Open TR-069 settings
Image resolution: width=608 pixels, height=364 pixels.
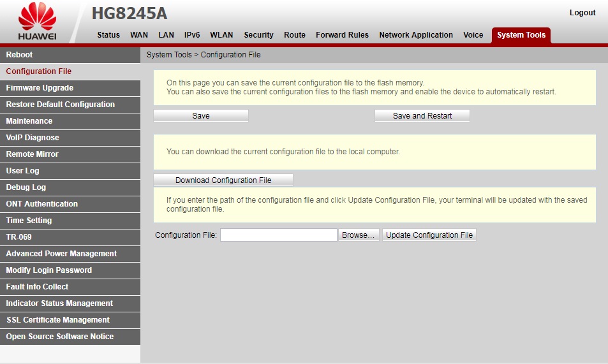tap(70, 237)
